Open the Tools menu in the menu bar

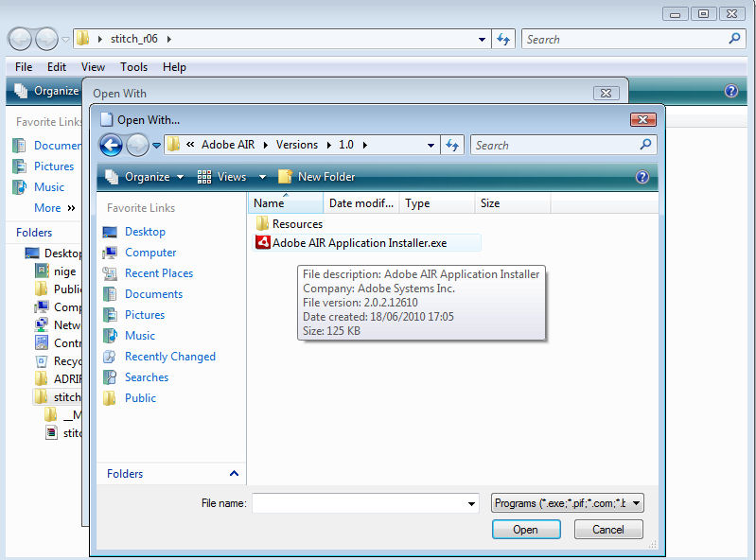[133, 67]
